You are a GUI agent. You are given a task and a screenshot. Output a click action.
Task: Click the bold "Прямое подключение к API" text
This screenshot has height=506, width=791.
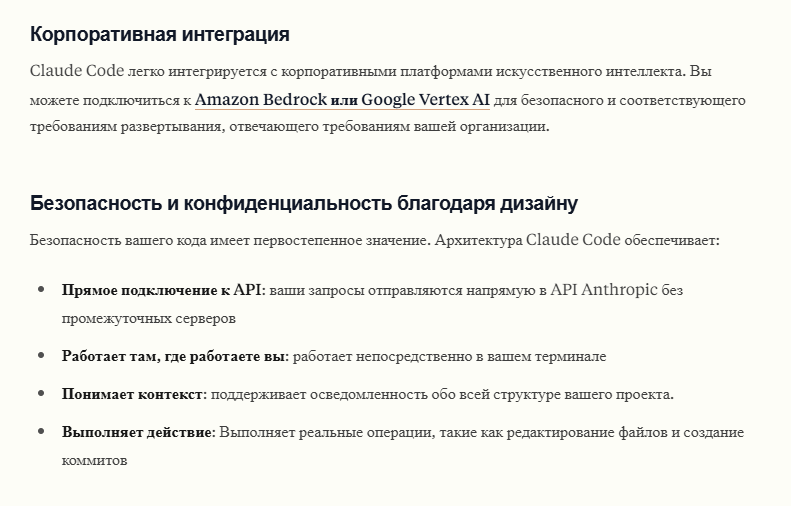161,290
